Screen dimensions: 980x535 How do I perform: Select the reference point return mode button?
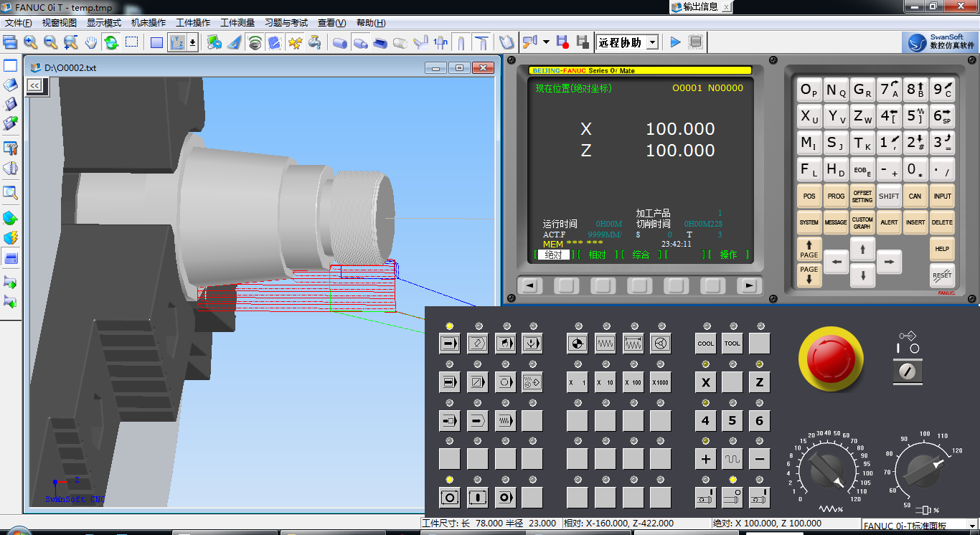coord(578,344)
